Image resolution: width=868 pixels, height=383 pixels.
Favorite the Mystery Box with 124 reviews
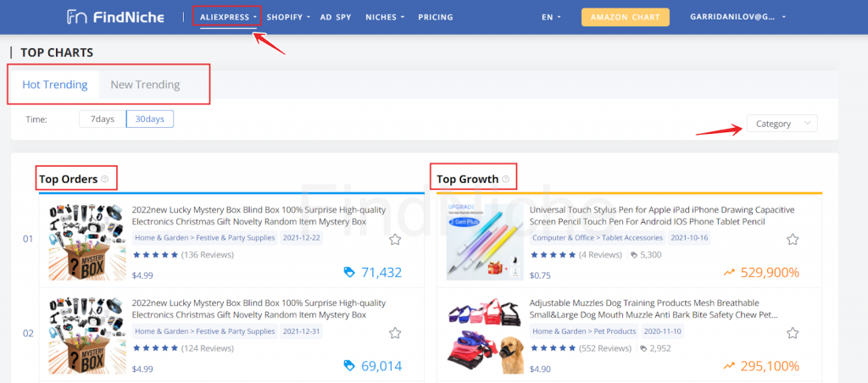tap(395, 333)
